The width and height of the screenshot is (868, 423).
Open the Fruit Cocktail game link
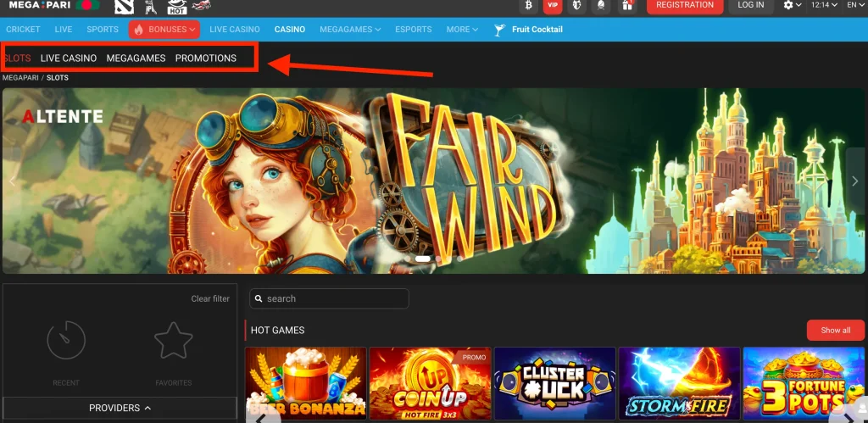pyautogui.click(x=537, y=30)
